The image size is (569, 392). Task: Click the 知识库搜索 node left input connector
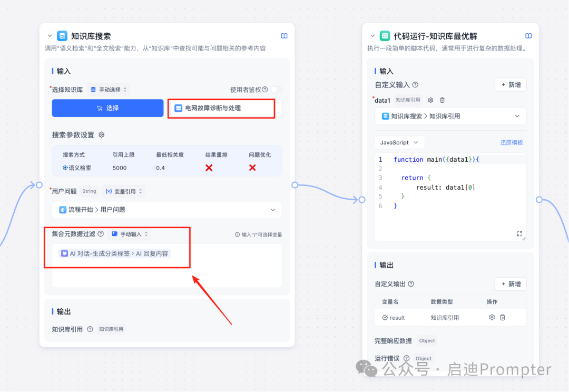tap(39, 185)
